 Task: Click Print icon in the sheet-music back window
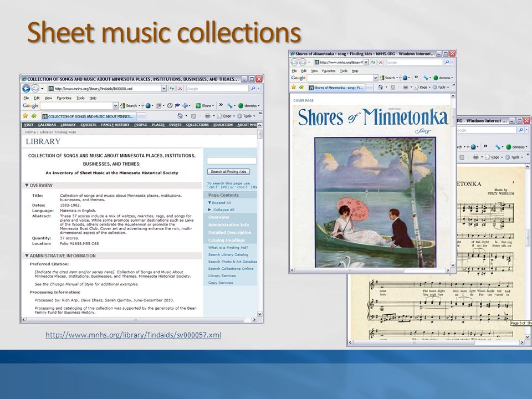pos(475,157)
